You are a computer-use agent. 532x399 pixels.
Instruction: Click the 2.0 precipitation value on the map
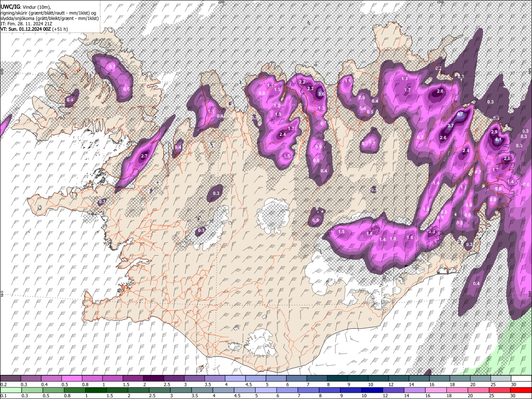[432, 232]
